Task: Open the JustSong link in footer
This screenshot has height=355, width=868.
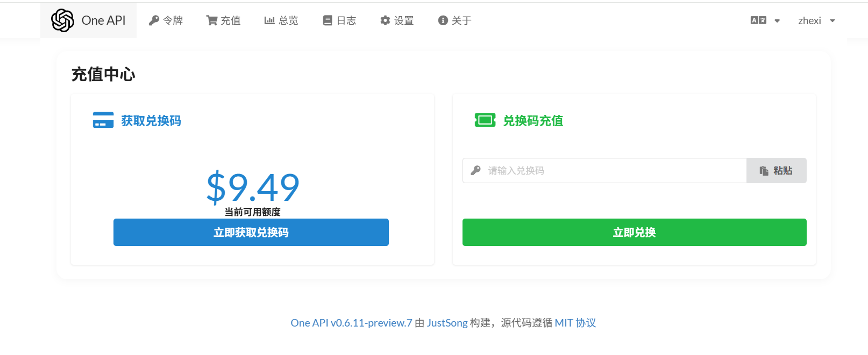Action: tap(447, 323)
